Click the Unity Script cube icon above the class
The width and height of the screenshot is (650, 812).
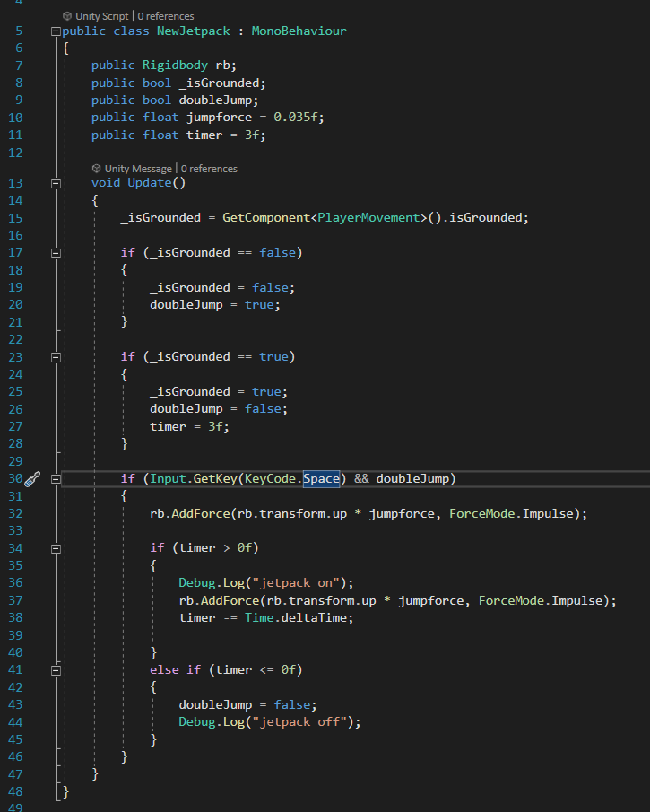(66, 16)
